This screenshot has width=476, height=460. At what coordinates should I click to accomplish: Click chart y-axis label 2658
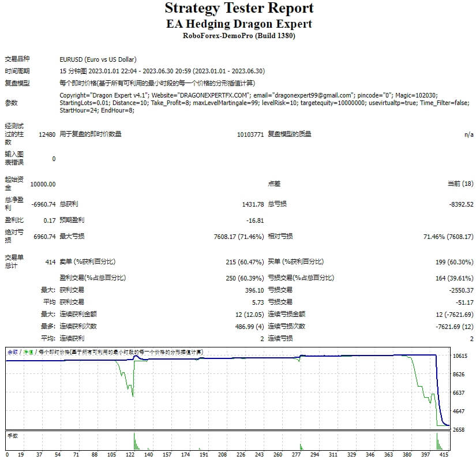click(459, 430)
